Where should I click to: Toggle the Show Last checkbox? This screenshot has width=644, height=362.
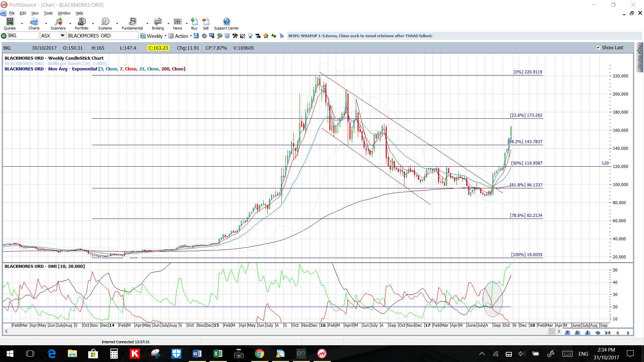tap(598, 48)
